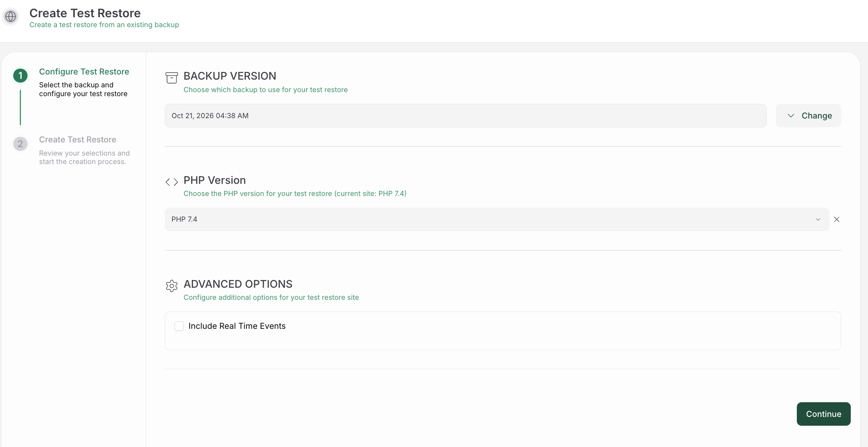Click the step 1 number circle
This screenshot has height=447, width=868.
[21, 76]
